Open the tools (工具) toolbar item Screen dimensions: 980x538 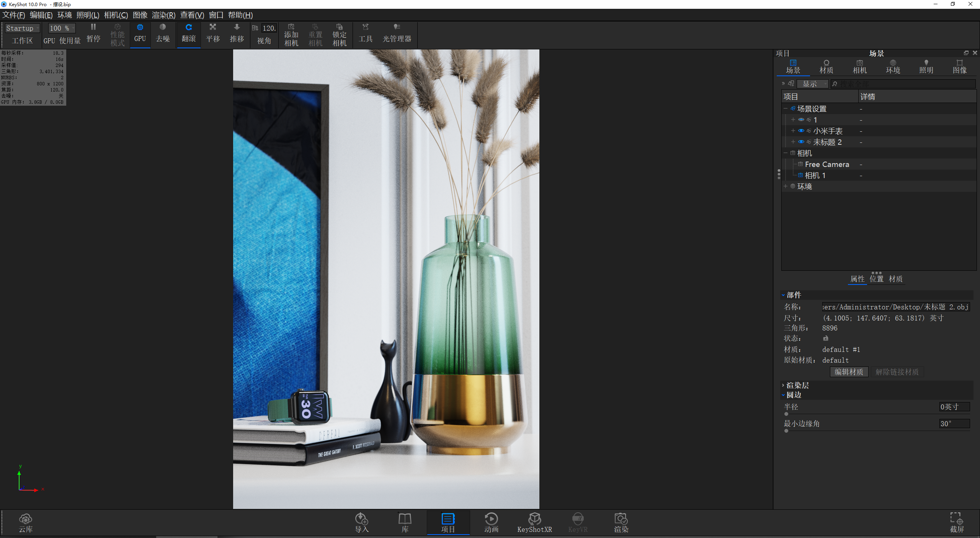coord(366,34)
